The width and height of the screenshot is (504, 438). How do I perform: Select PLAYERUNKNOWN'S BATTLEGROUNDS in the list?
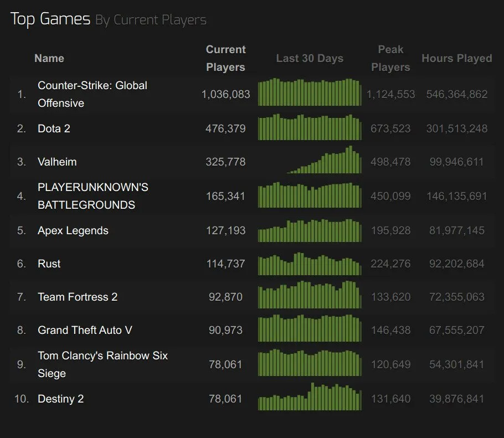coord(92,196)
